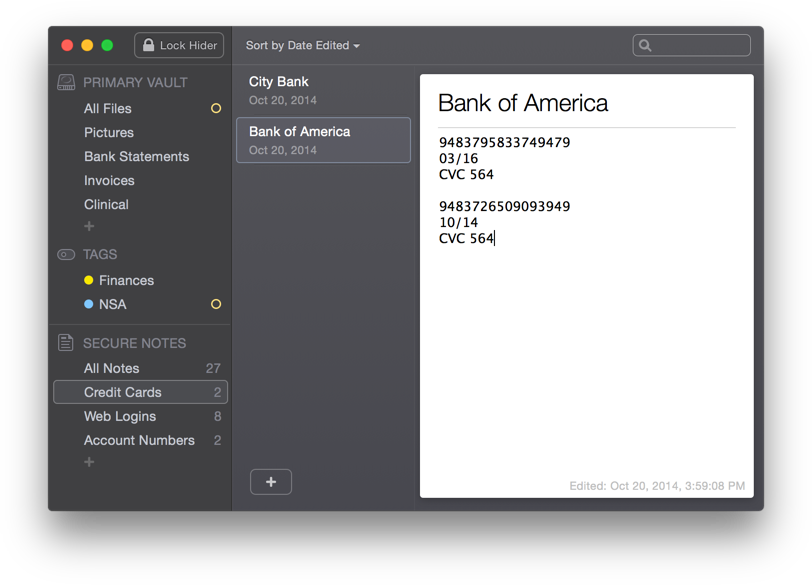This screenshot has width=812, height=585.
Task: Open the Pictures folder
Action: 109,133
